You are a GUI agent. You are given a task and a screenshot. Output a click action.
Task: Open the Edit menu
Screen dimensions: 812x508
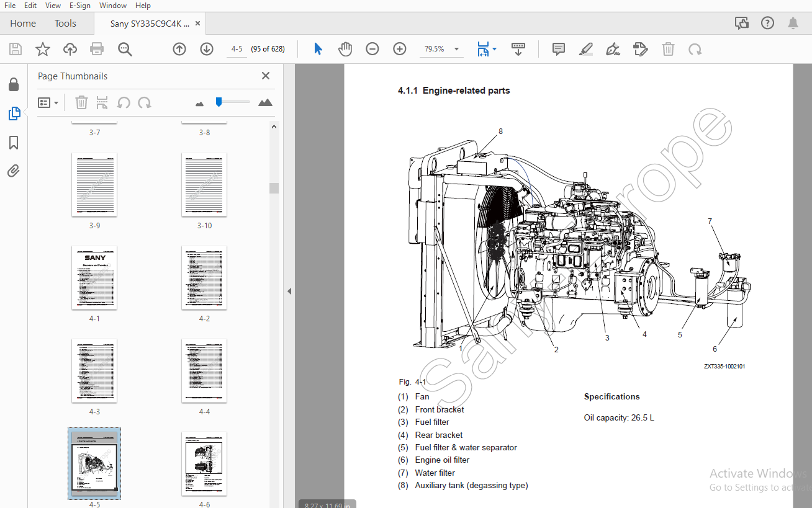[30, 6]
